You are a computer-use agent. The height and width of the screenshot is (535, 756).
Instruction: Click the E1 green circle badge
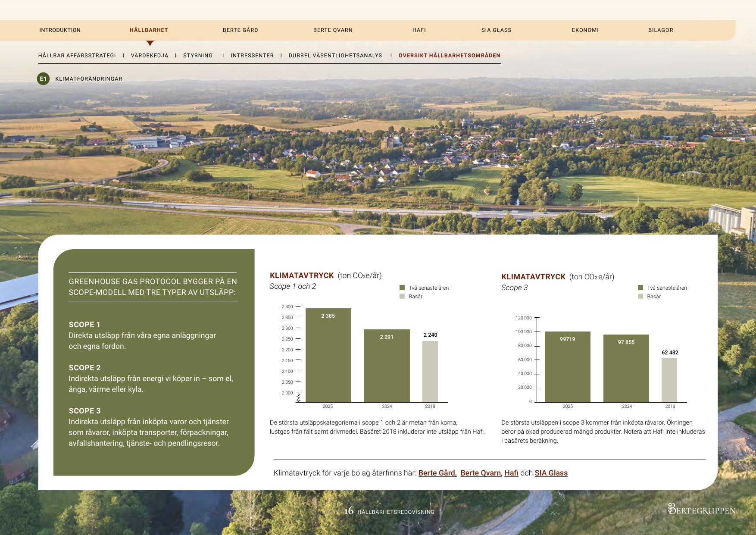pos(43,79)
